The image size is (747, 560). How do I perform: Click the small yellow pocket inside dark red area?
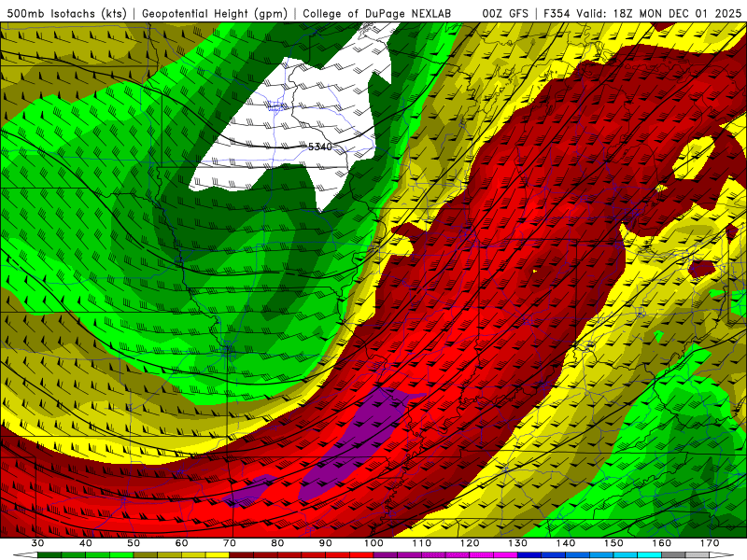pos(693,157)
